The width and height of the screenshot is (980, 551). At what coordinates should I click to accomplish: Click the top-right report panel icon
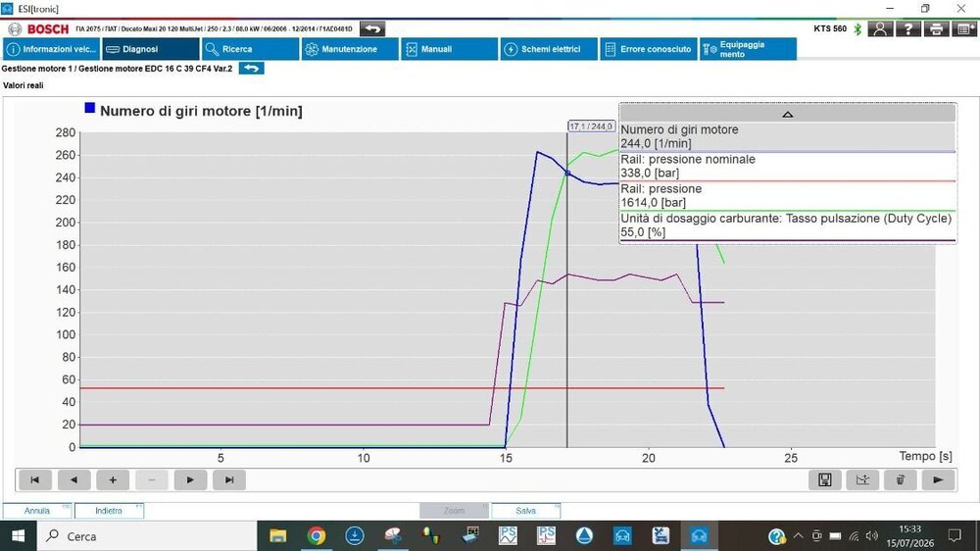[963, 28]
